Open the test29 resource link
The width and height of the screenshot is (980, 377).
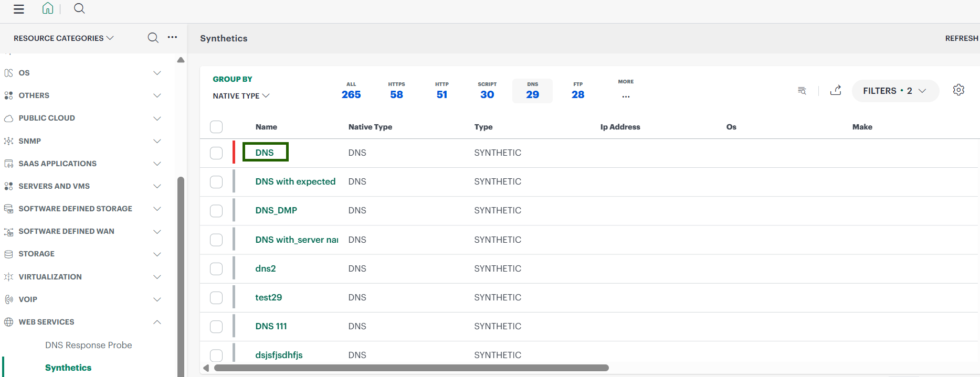pyautogui.click(x=269, y=297)
